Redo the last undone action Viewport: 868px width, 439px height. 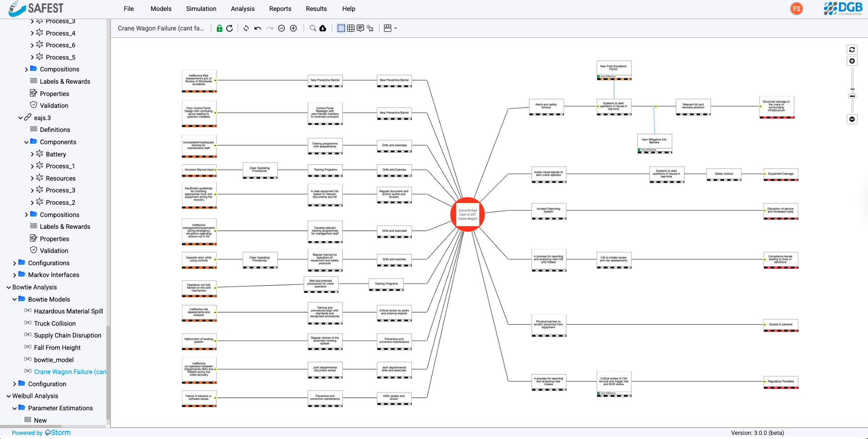click(x=269, y=28)
